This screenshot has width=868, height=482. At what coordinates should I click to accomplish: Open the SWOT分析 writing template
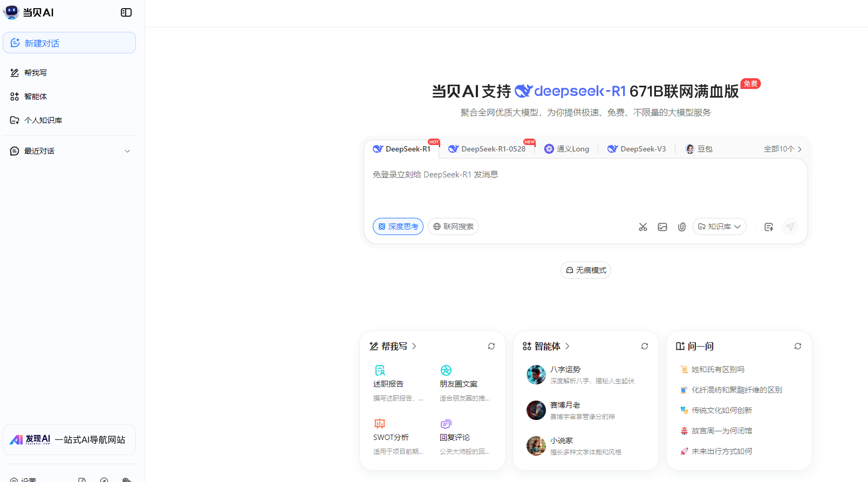pyautogui.click(x=399, y=437)
